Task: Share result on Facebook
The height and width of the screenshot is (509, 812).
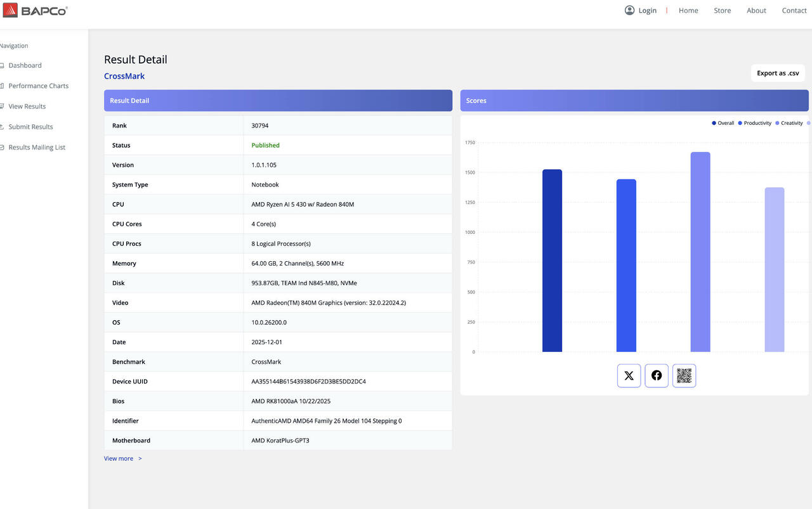Action: pyautogui.click(x=657, y=376)
